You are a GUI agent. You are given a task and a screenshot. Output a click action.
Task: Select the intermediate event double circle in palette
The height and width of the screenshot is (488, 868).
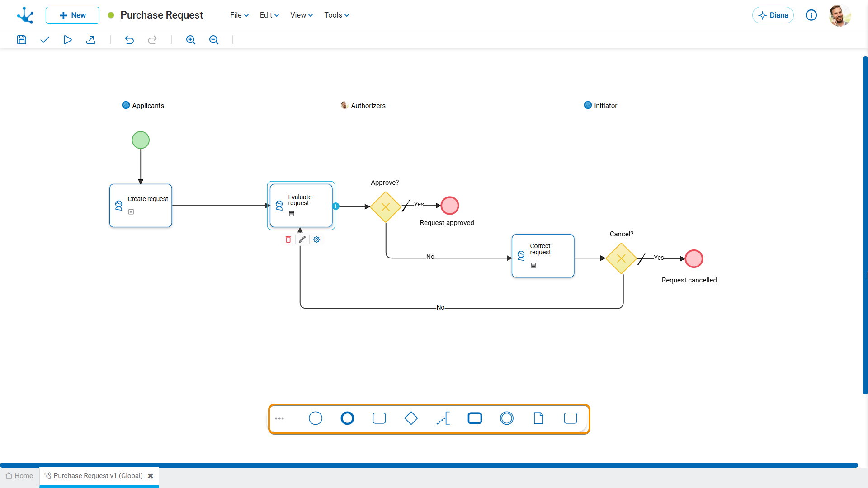click(x=507, y=418)
